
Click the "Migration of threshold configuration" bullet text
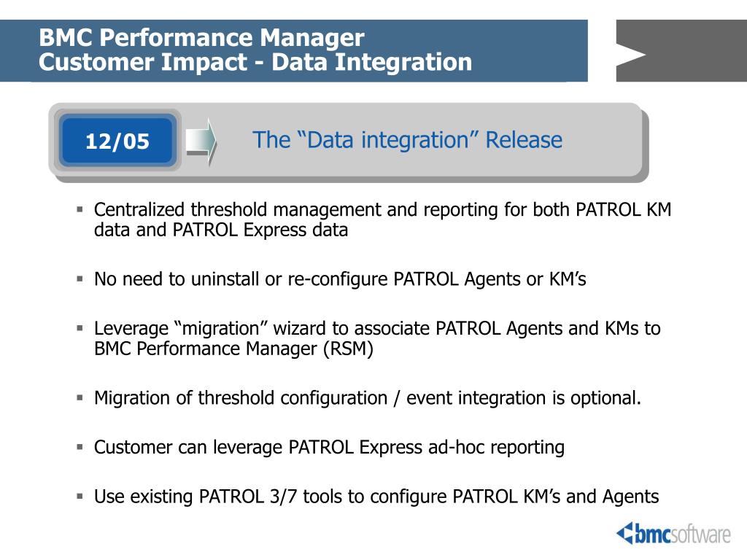pyautogui.click(x=368, y=398)
